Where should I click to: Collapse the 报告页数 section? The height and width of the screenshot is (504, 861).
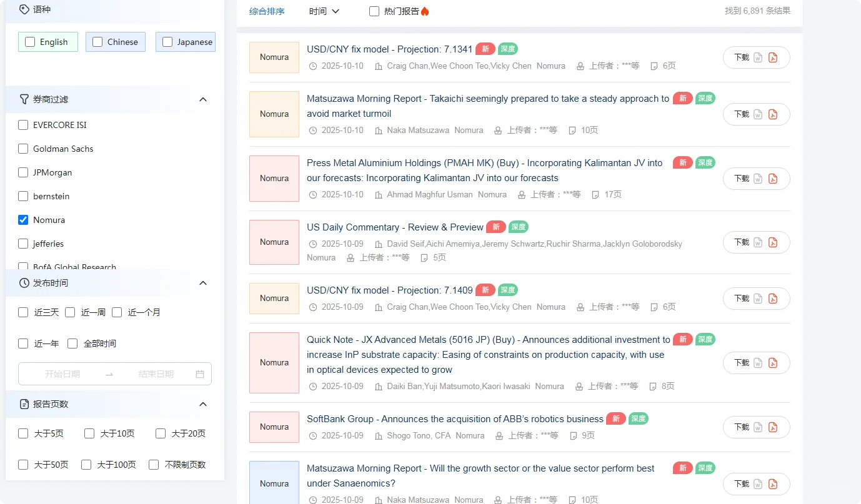point(203,404)
